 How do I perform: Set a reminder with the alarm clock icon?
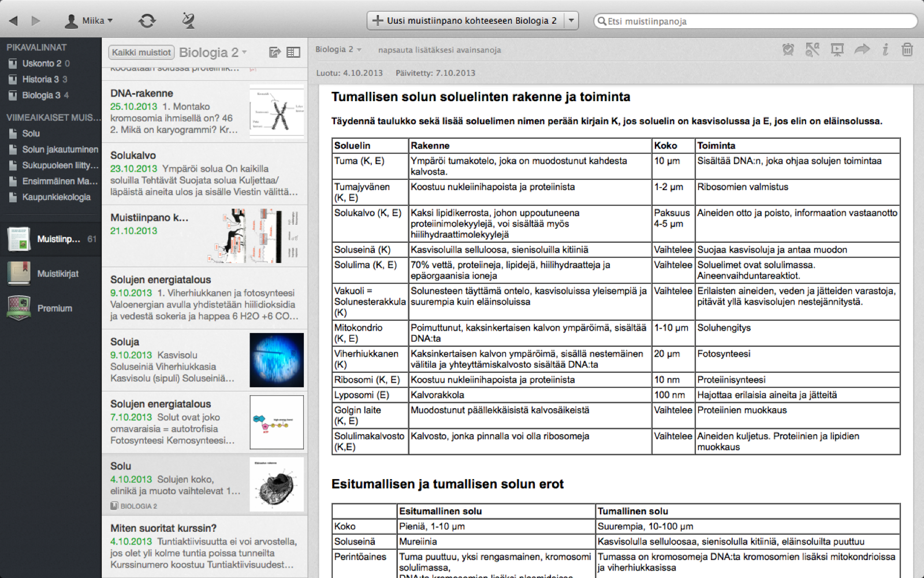point(788,50)
